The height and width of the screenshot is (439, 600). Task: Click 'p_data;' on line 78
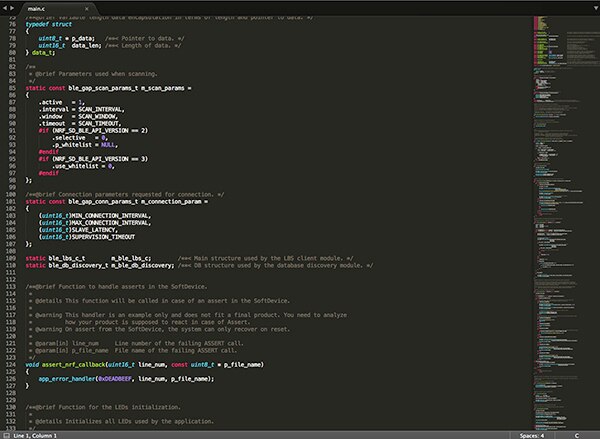pyautogui.click(x=83, y=38)
